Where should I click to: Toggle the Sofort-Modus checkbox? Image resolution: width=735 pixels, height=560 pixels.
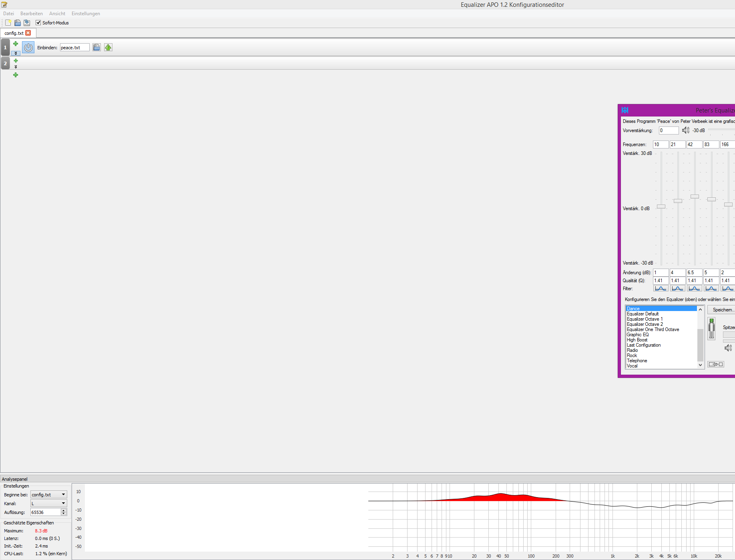tap(38, 23)
